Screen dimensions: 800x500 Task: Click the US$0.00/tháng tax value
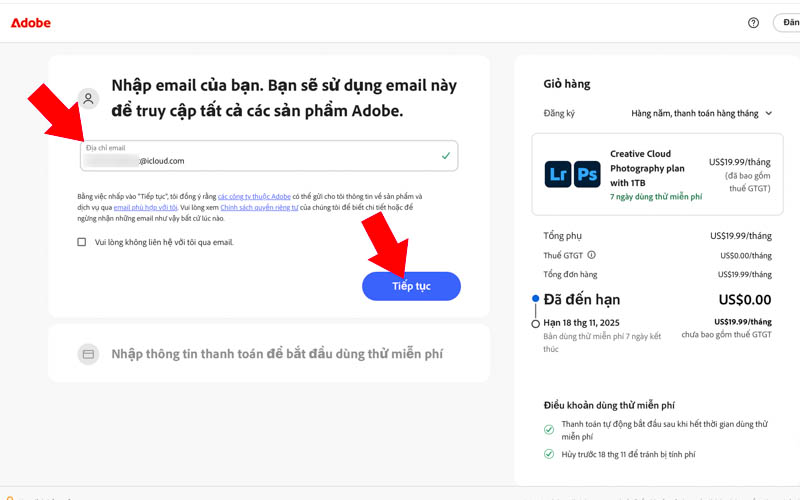coord(746,256)
